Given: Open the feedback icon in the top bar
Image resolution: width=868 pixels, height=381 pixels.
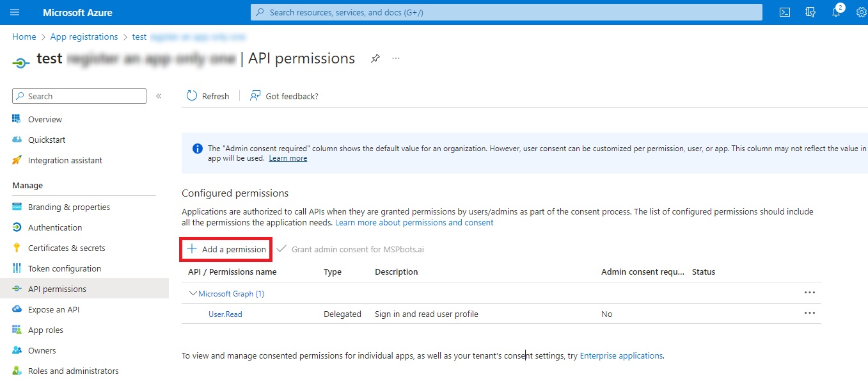Looking at the screenshot, I should point(810,12).
